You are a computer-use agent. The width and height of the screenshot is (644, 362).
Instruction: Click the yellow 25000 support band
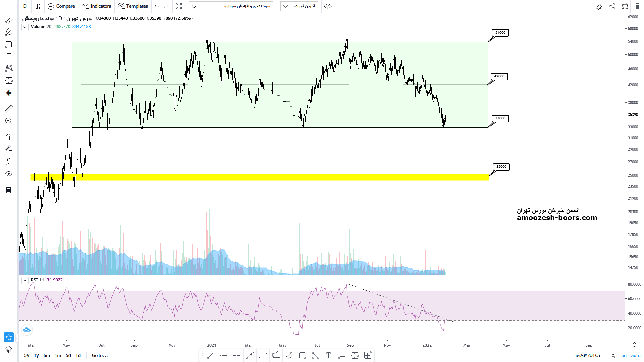click(x=268, y=177)
